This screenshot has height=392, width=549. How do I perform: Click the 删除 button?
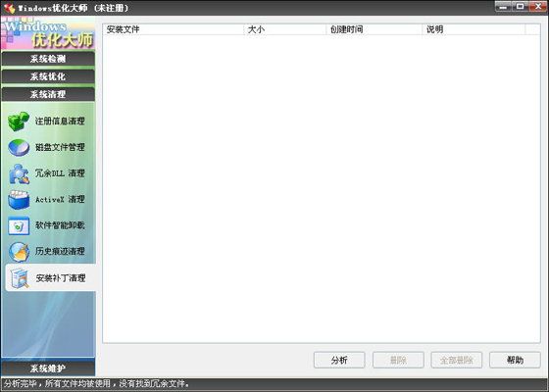(398, 360)
